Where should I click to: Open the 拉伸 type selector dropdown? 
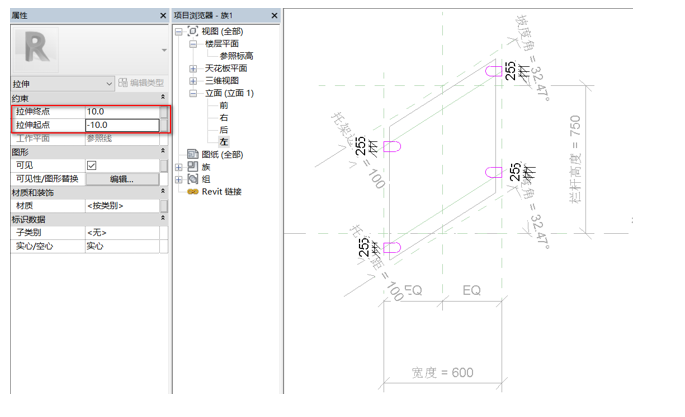pyautogui.click(x=63, y=83)
